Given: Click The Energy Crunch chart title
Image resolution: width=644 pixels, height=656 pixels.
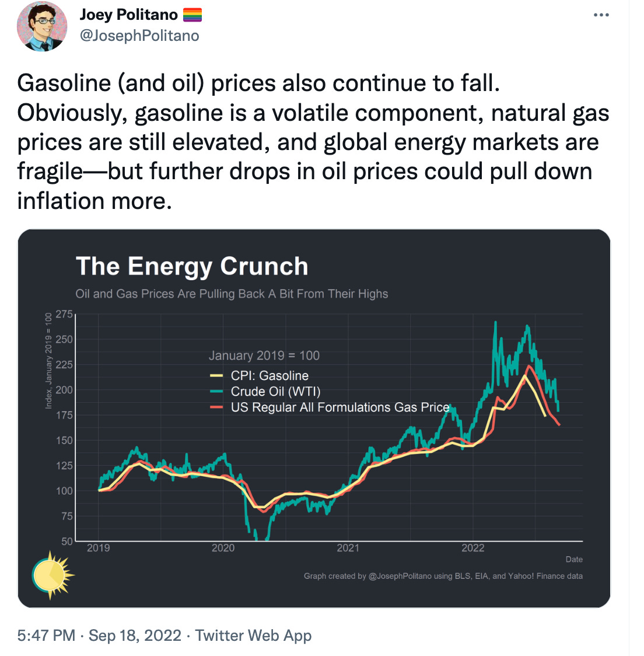Looking at the screenshot, I should 192,266.
